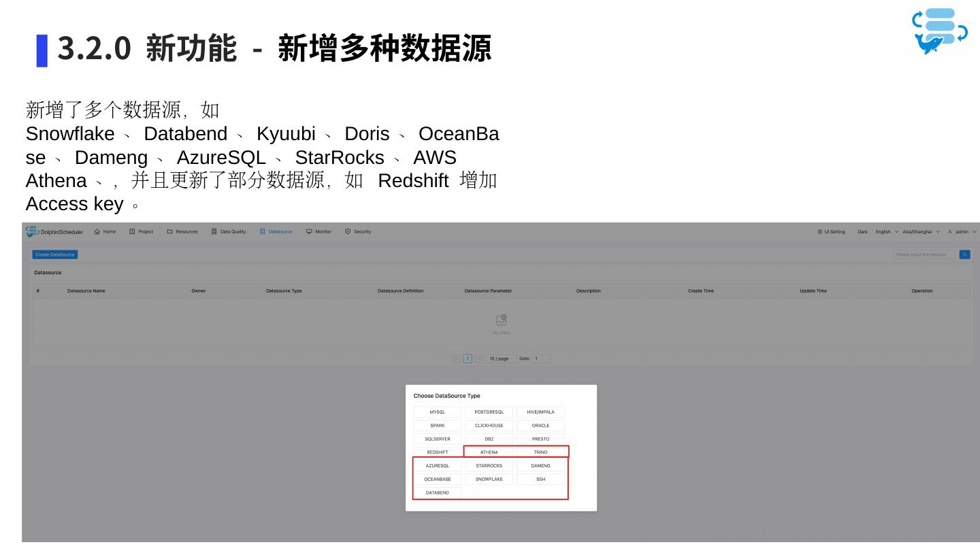Click the DolphinScheduler logo at slide top-right
Screen dimensions: 980x551
(940, 31)
